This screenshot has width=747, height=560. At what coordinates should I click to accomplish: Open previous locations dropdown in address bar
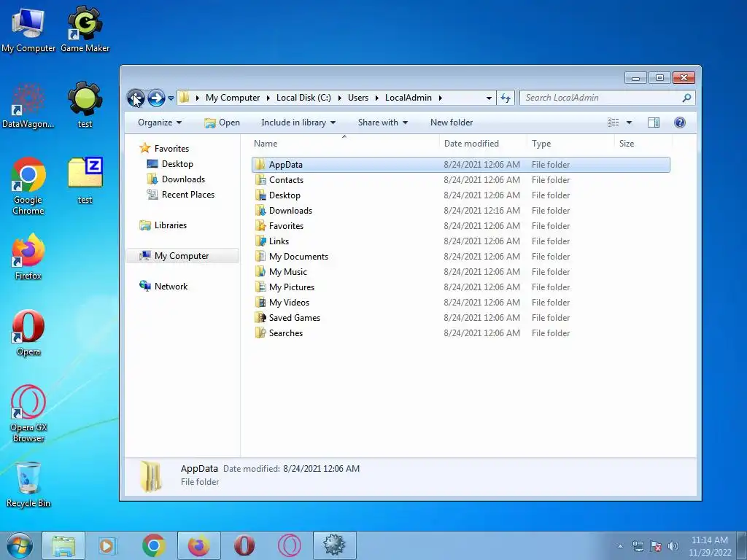(489, 98)
